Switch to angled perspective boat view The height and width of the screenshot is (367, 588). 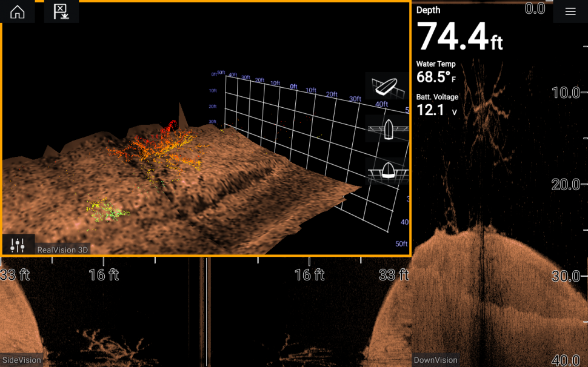point(387,86)
